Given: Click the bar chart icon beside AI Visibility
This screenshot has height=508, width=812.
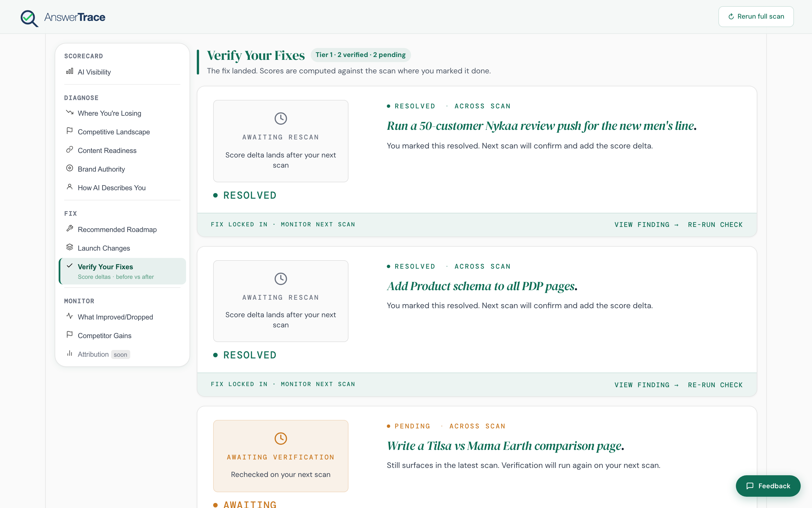Looking at the screenshot, I should (69, 71).
